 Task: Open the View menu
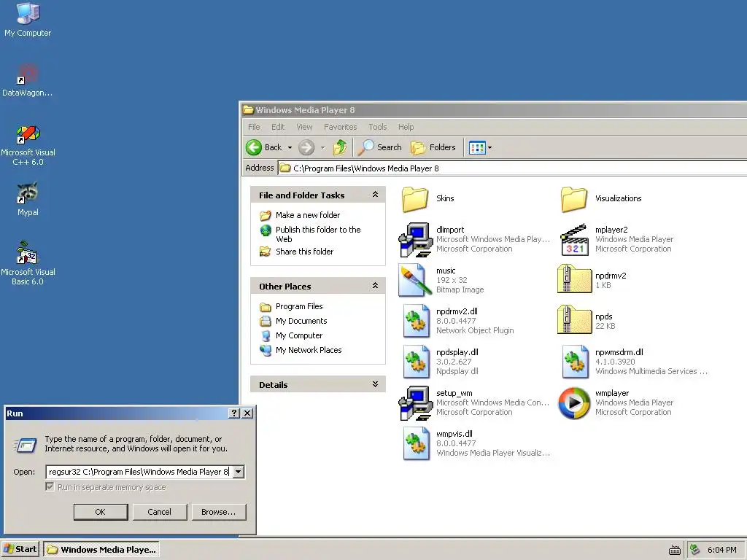[304, 127]
